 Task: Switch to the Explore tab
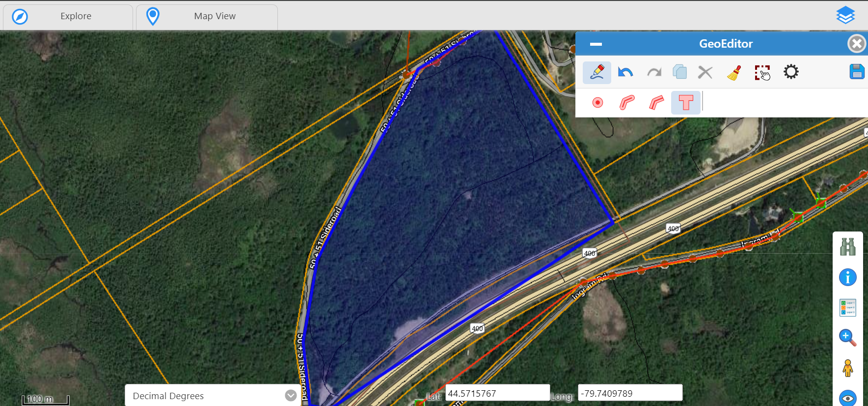[x=68, y=16]
